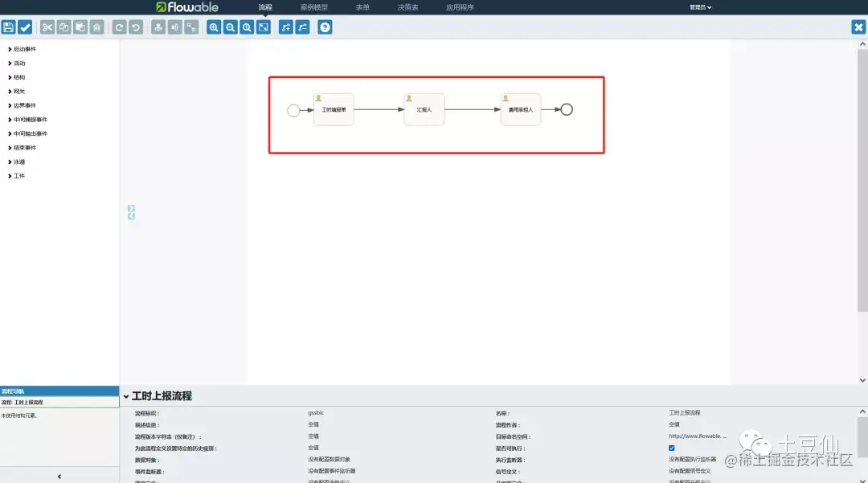The width and height of the screenshot is (868, 483).
Task: Align elements vertically via the toolbar
Action: coord(158,27)
